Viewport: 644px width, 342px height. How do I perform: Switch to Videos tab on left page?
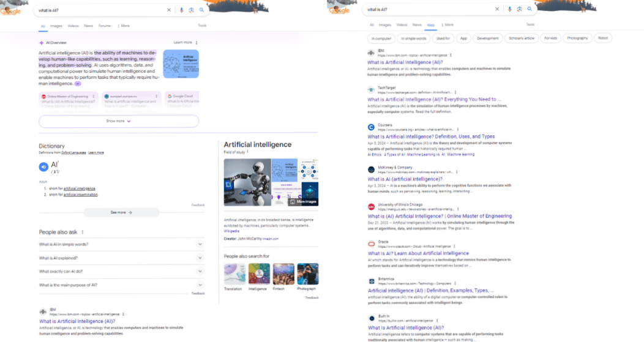pos(73,26)
